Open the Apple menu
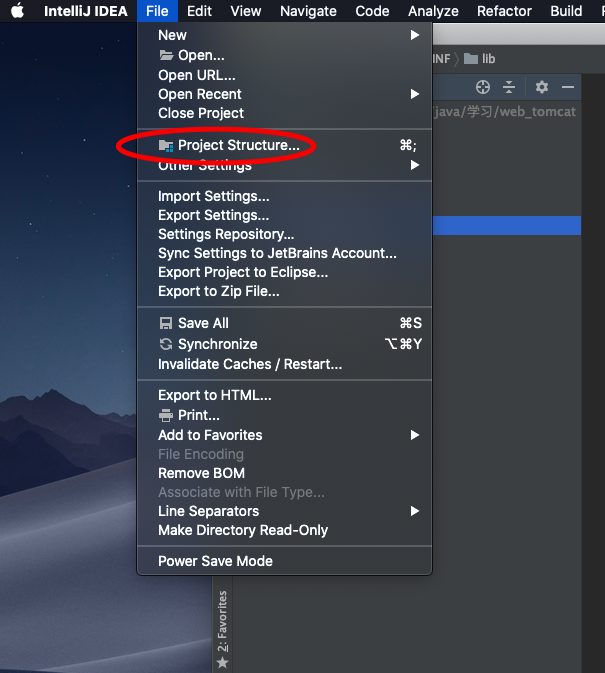605x673 pixels. [18, 11]
